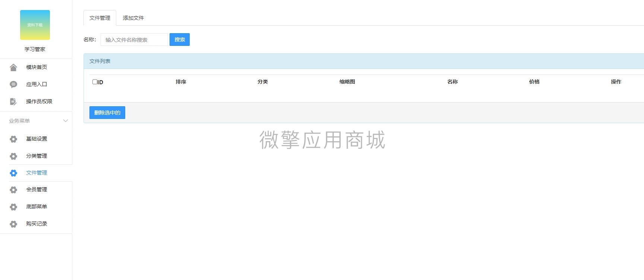Open the 添加文件 tab
This screenshot has width=644, height=280.
(x=133, y=18)
